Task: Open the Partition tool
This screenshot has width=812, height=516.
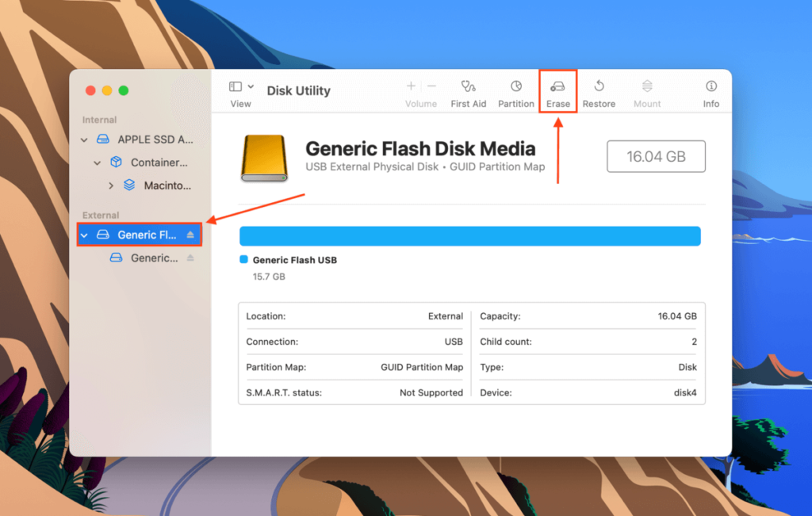Action: [x=515, y=87]
